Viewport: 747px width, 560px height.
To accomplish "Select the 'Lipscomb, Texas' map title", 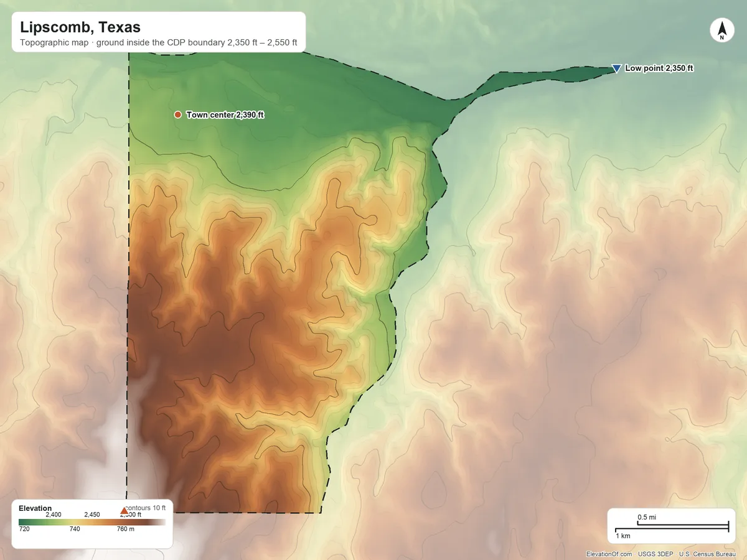I will pyautogui.click(x=80, y=27).
